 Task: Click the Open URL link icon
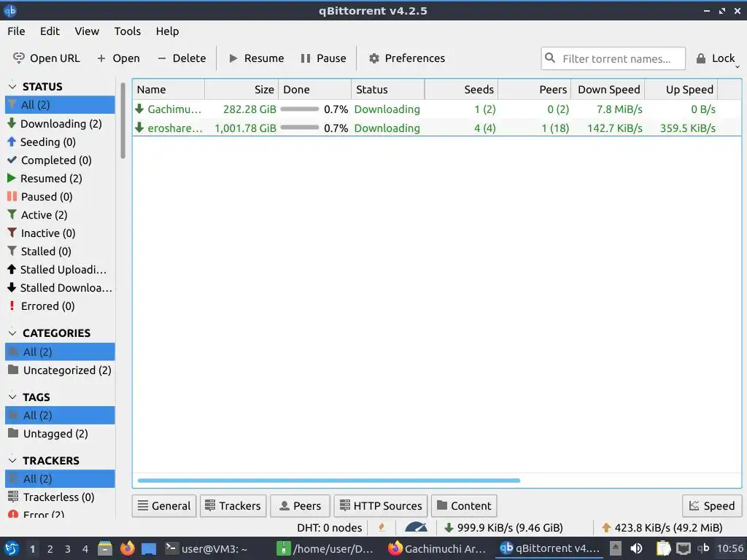[18, 58]
